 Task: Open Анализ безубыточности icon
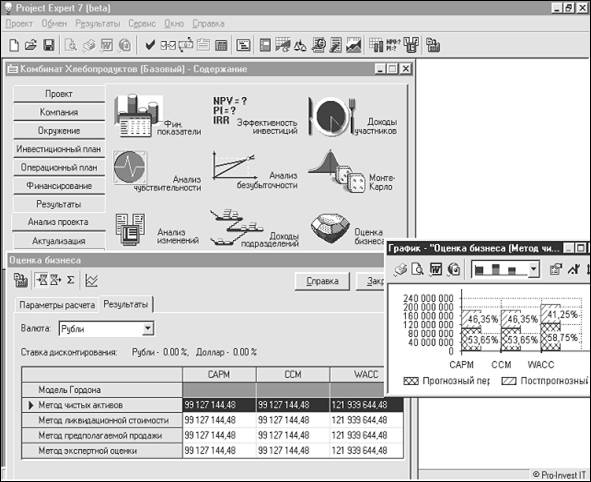click(234, 165)
